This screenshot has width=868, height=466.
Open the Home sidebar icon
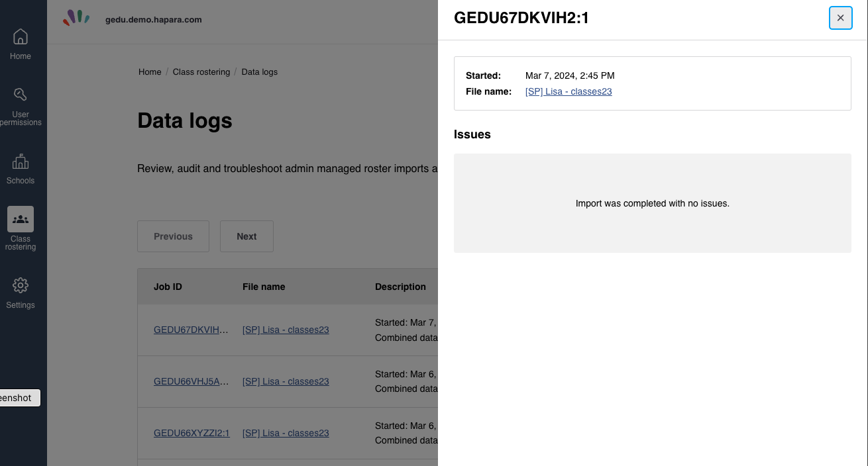pos(21,36)
